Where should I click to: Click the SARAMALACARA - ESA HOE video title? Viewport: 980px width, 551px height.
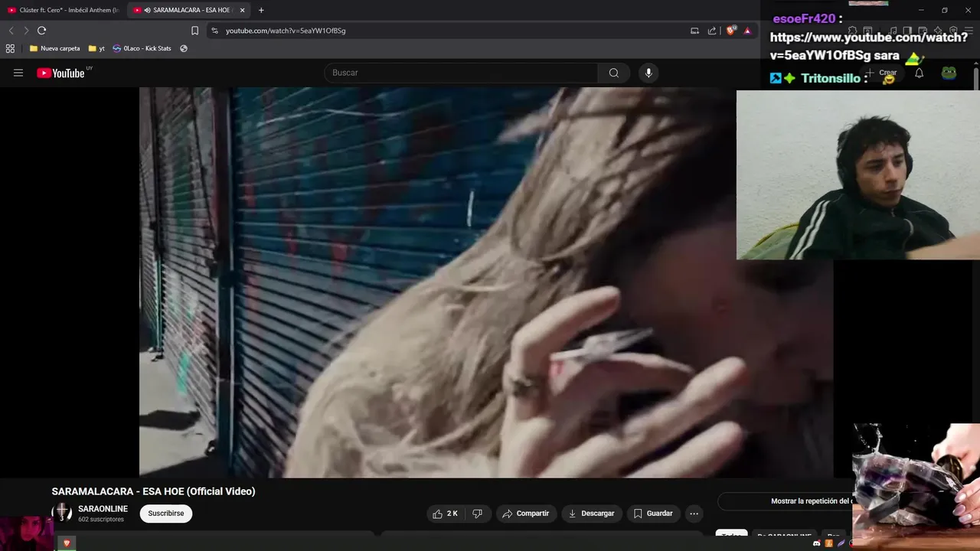pyautogui.click(x=153, y=491)
